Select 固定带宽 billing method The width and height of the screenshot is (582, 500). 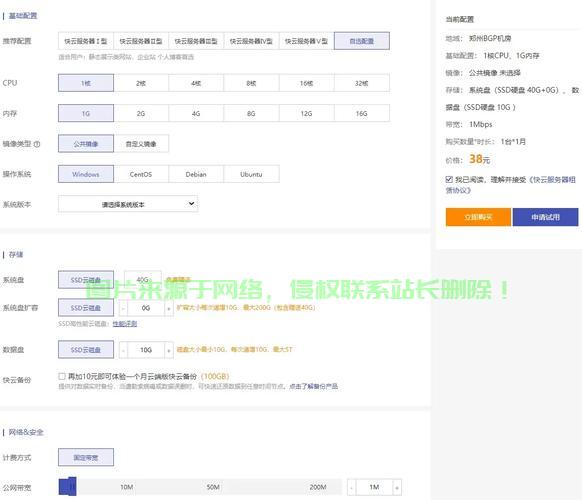86,457
